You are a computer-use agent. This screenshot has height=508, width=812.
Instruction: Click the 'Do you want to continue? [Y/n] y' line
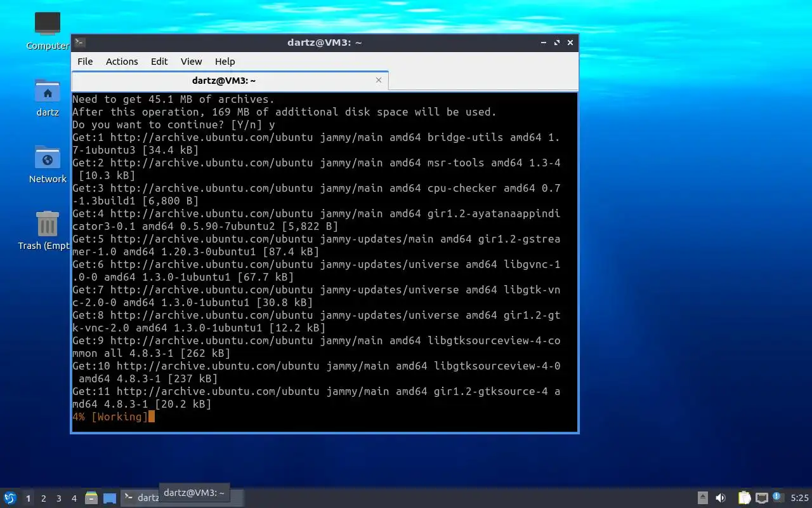tap(173, 124)
